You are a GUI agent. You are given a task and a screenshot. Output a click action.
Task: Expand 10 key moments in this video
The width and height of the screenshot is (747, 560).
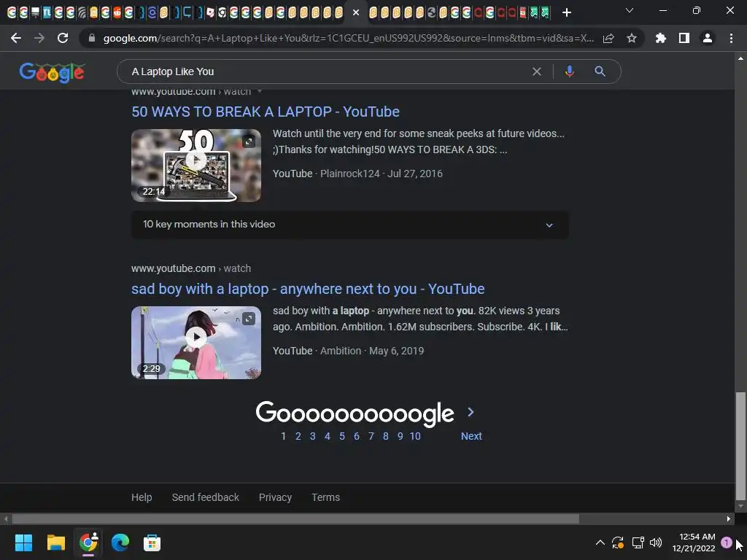349,225
